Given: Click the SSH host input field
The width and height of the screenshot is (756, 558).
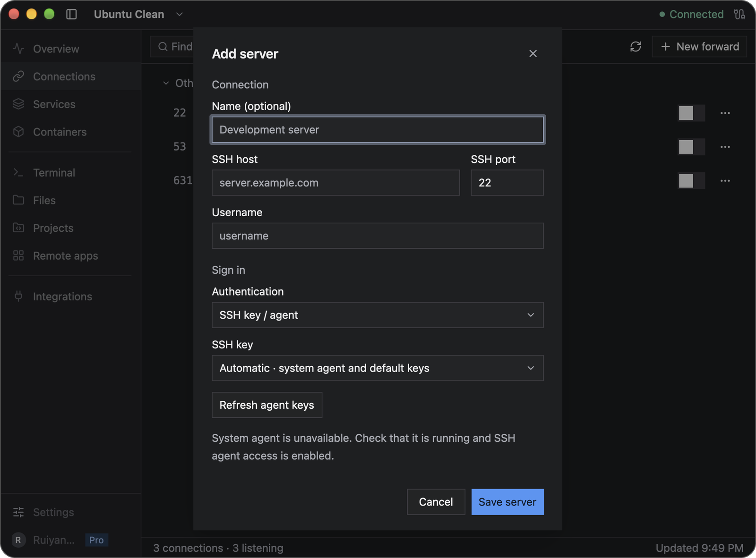Looking at the screenshot, I should [x=335, y=183].
